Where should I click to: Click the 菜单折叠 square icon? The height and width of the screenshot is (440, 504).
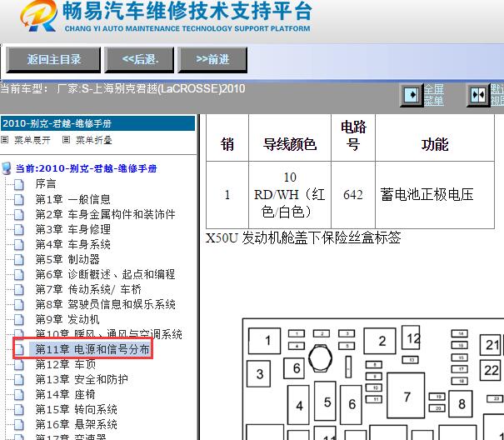click(x=66, y=140)
